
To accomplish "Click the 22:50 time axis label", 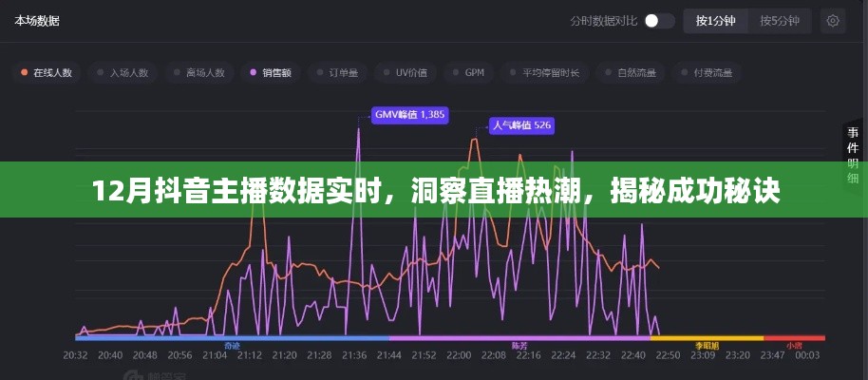I will [x=669, y=355].
